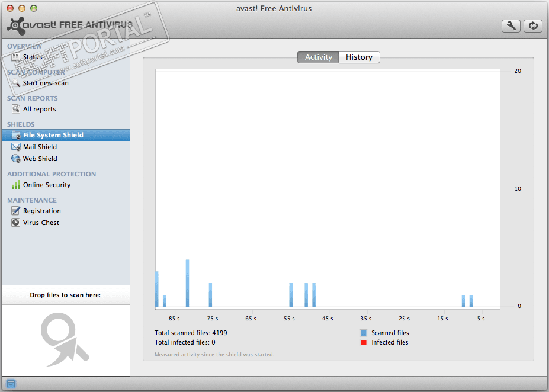Screen dimensions: 549x392
Task: Select File System Shield
Action: coord(66,135)
